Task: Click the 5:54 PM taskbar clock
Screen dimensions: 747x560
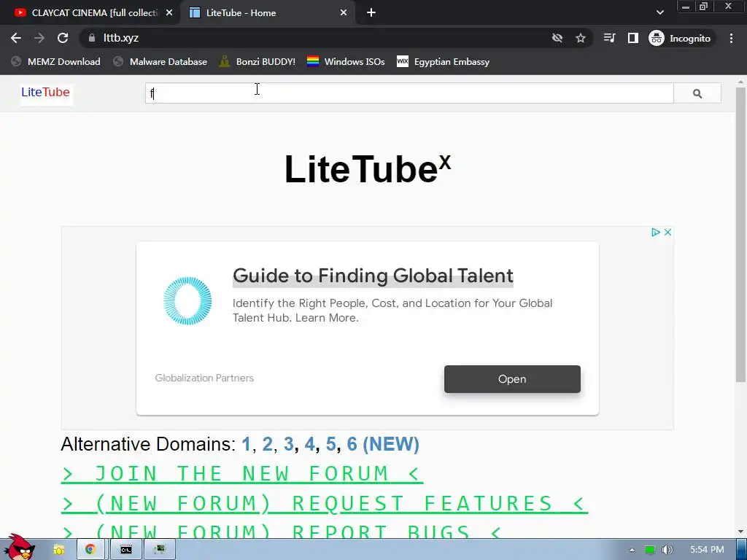Action: click(x=707, y=550)
